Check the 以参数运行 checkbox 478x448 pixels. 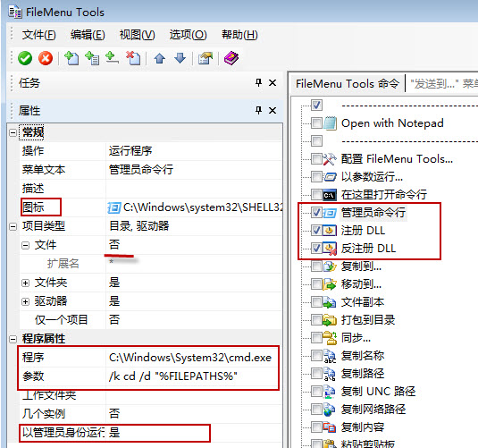[x=316, y=176]
